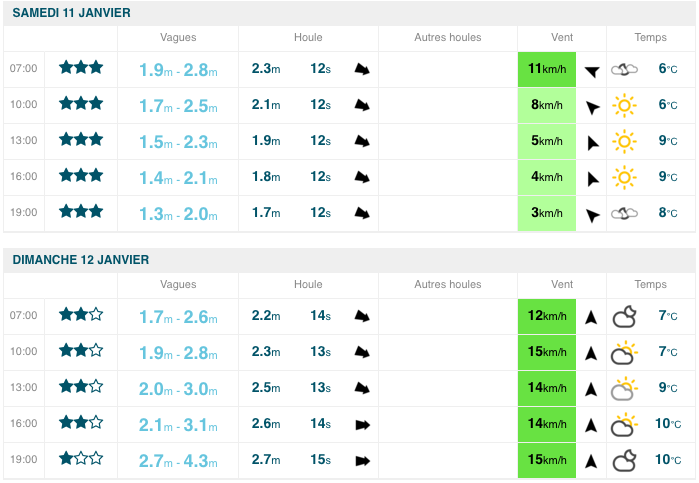Click the Sunday 16:00 swell direction arrow

point(362,424)
